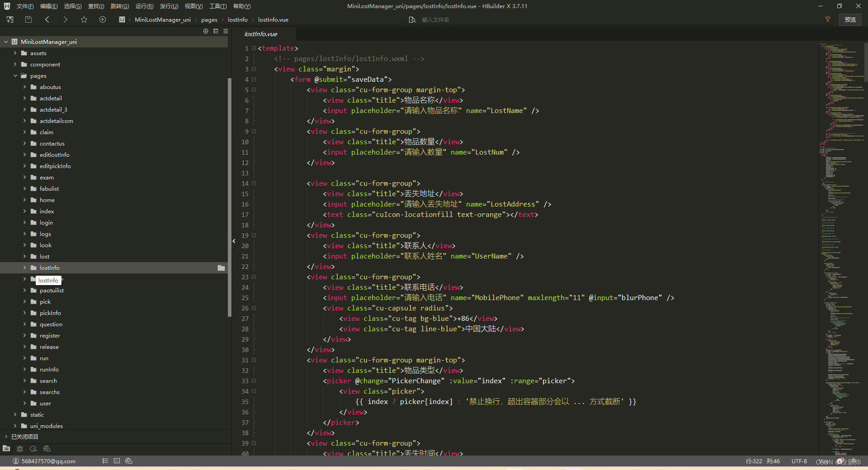Click the line and column indicator 行:322
This screenshot has width=868, height=470.
click(x=754, y=461)
